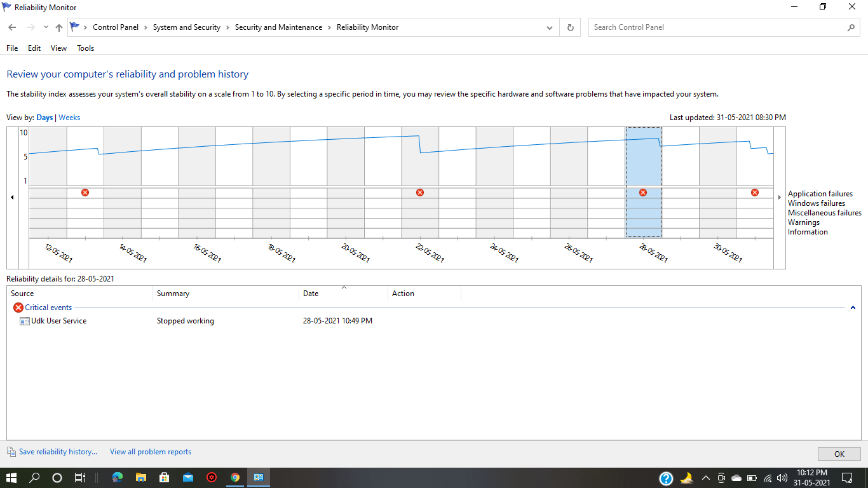
Task: Switch chart view to Weeks
Action: pyautogui.click(x=69, y=118)
